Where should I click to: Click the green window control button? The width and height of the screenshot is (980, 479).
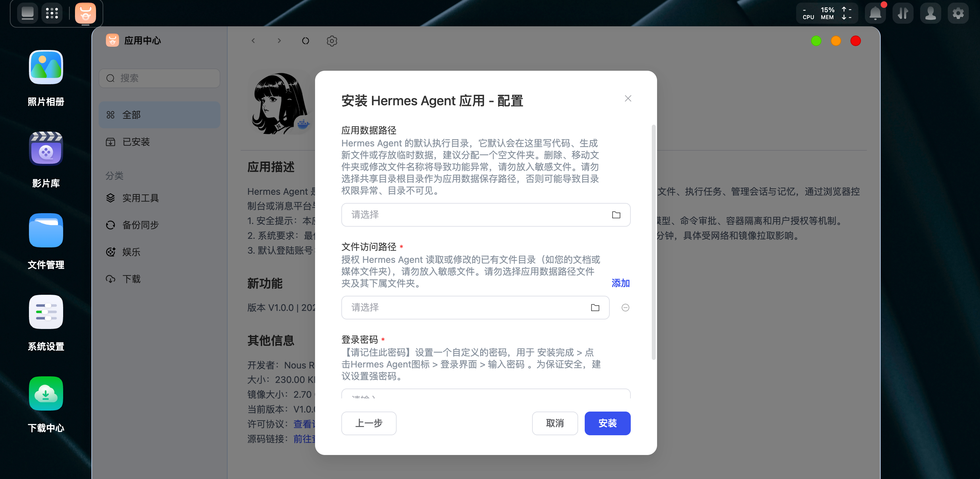click(x=816, y=41)
